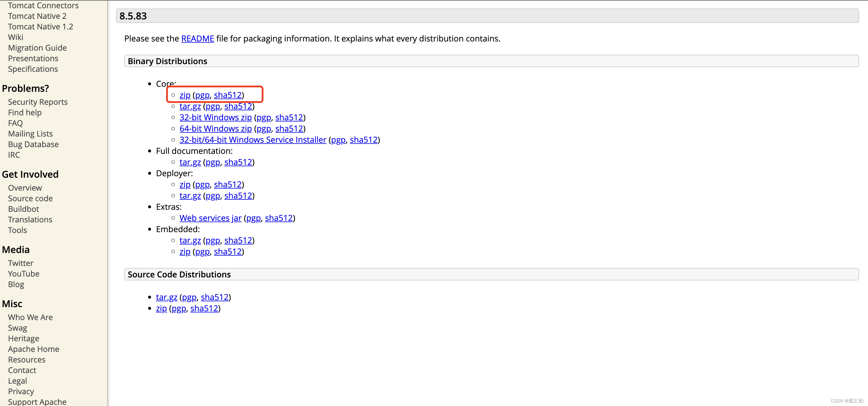Open the Bug Database sidebar link
This screenshot has height=406, width=868.
(33, 144)
